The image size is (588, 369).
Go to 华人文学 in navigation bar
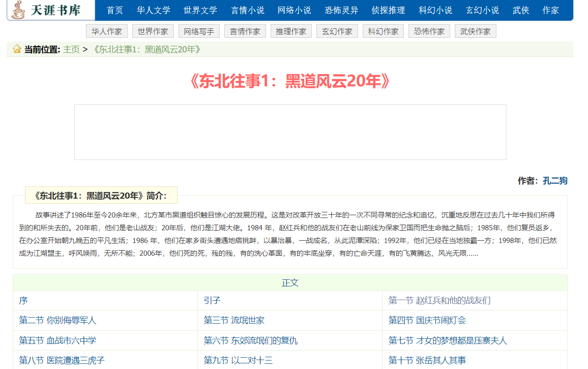(x=153, y=10)
